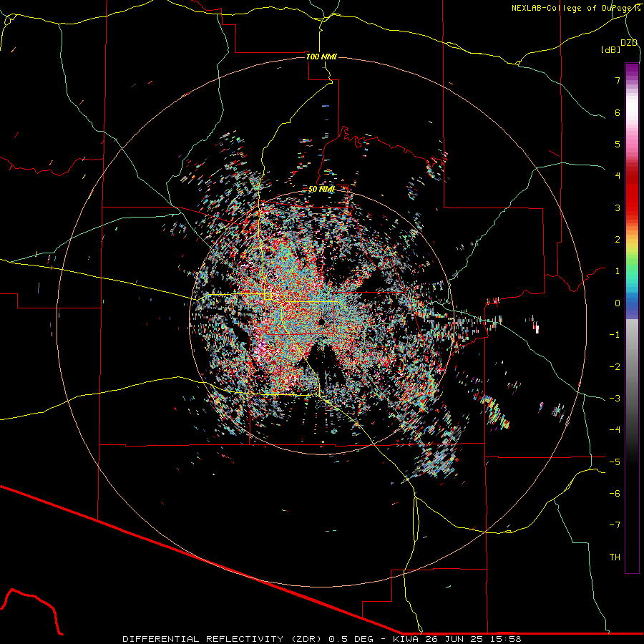The width and height of the screenshot is (644, 644).
Task: Click the -7 value on the scale
Action: click(615, 525)
